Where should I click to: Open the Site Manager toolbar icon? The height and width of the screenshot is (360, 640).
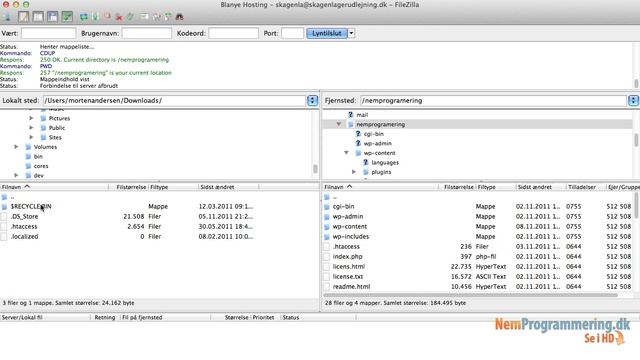pos(8,17)
